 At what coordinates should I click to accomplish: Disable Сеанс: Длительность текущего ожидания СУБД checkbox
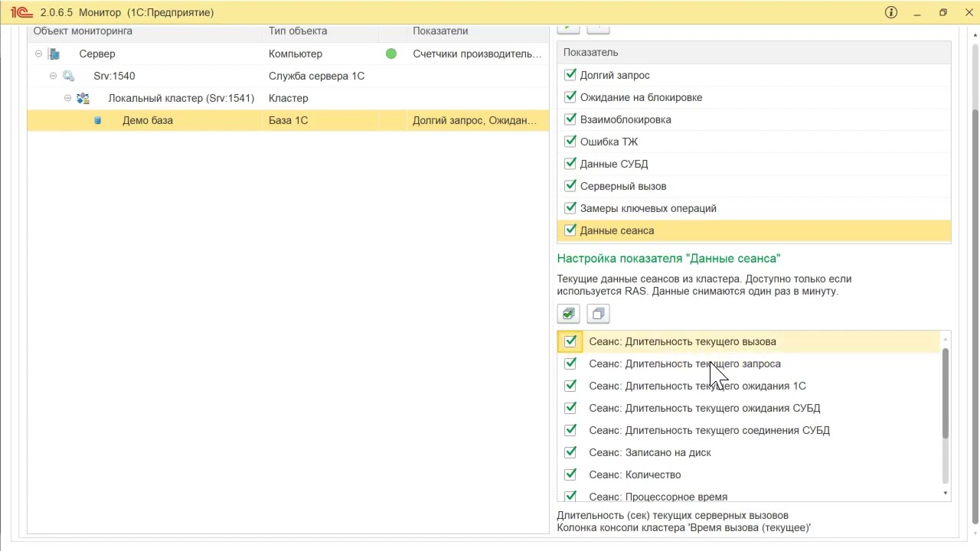[570, 408]
